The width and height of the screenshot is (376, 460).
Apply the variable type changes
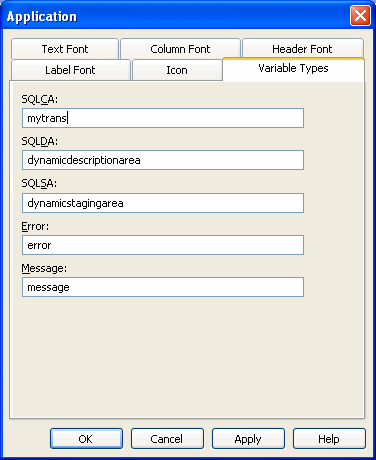[x=248, y=439]
